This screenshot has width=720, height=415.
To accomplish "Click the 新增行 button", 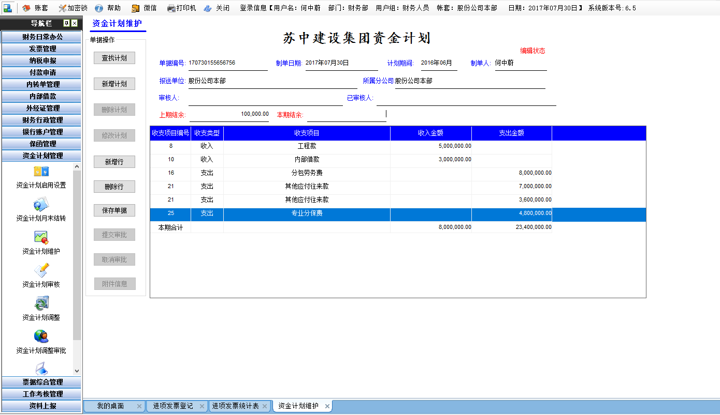I will coord(114,162).
